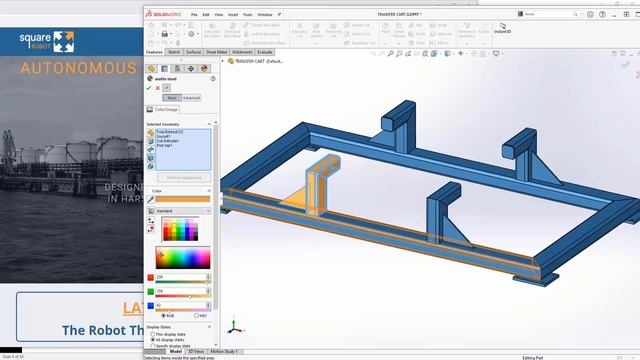Open the SolidWorks help question icon
This screenshot has height=360, width=640.
pyautogui.click(x=602, y=14)
